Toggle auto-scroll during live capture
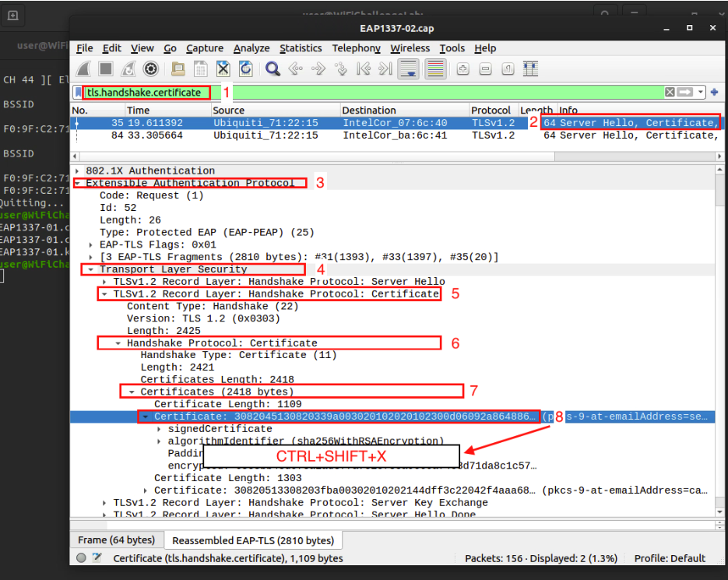728x580 pixels. (x=409, y=69)
